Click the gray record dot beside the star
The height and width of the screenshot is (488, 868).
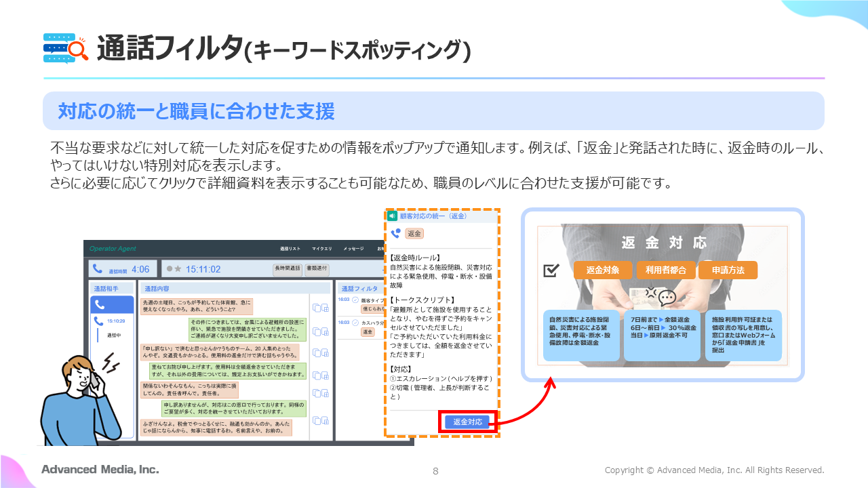[x=169, y=269]
